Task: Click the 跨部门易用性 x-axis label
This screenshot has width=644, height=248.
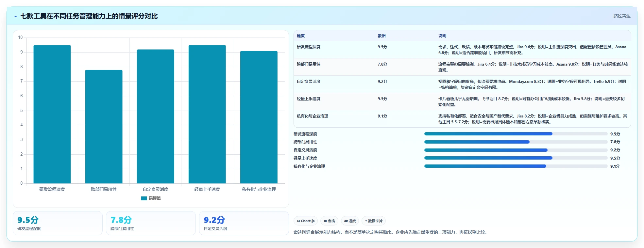Action: 104,189
